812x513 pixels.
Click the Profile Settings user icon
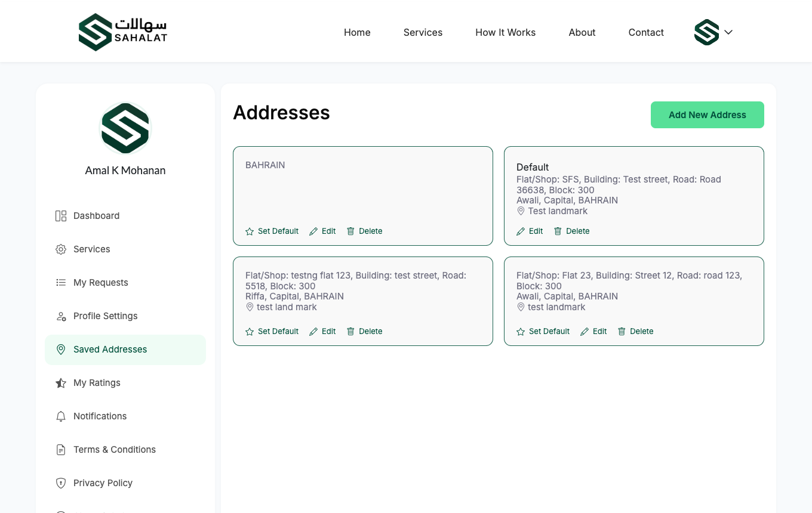click(61, 316)
